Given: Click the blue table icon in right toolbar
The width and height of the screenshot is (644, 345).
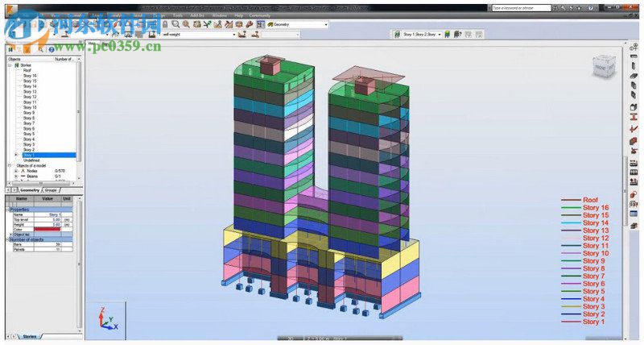Looking at the screenshot, I should (x=634, y=214).
